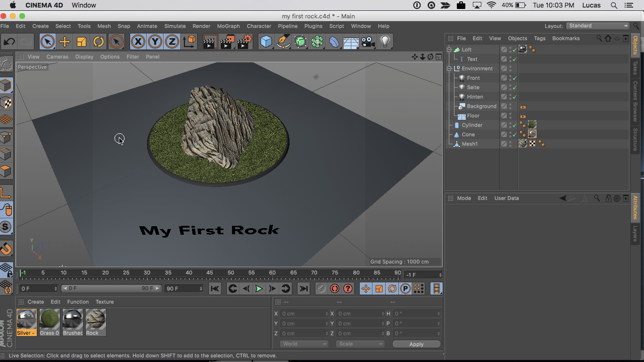Click frame 45 on the timeline ruler

coord(209,273)
